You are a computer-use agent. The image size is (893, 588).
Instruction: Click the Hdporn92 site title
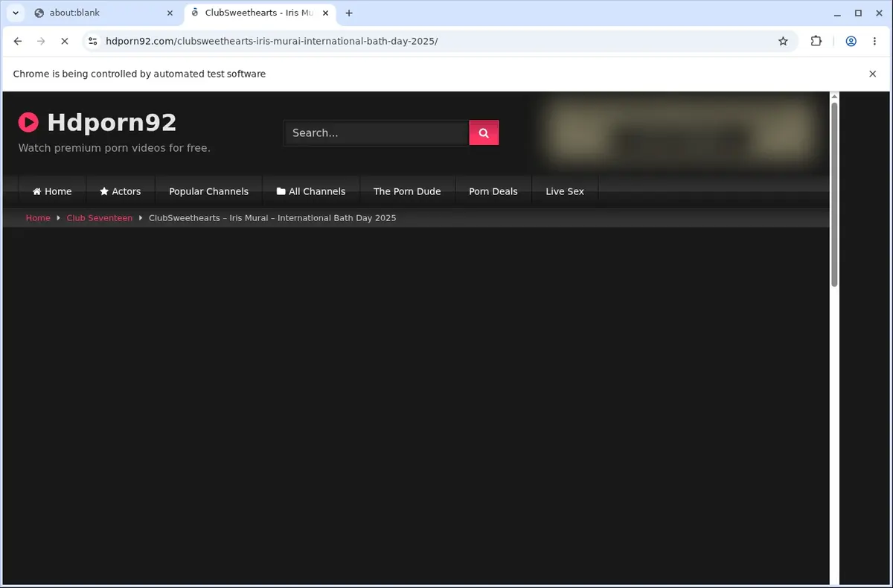coord(112,122)
